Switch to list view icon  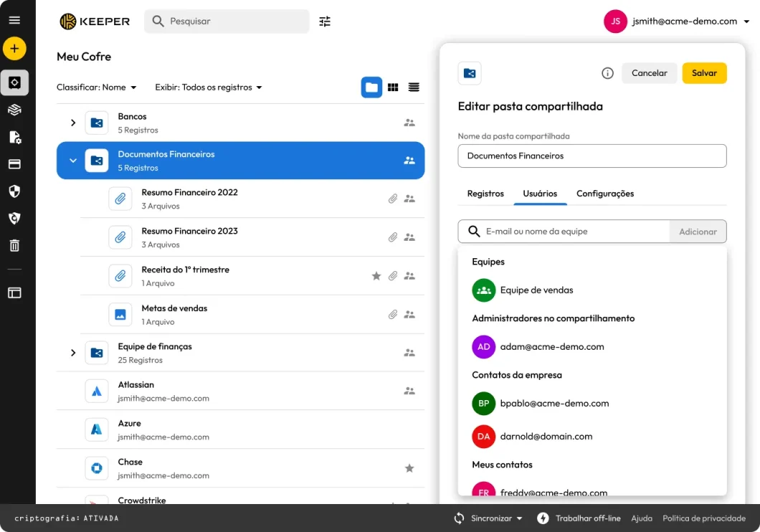pyautogui.click(x=414, y=87)
